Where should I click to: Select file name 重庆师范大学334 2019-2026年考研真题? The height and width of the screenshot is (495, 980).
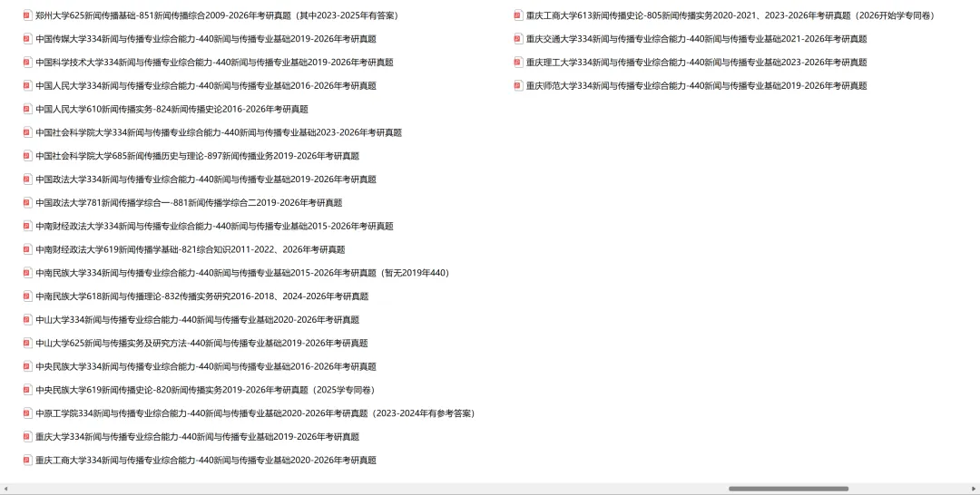pos(696,85)
